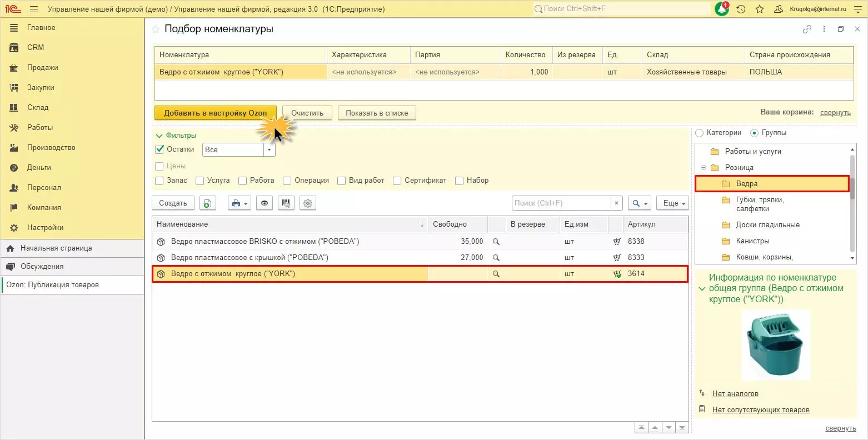The width and height of the screenshot is (868, 440).
Task: Uncheck the Остатки filter checkbox
Action: (x=160, y=149)
